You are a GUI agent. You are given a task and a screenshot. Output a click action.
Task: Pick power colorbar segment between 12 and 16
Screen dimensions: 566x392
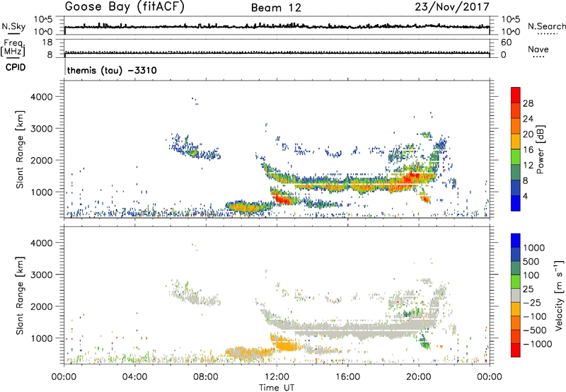(x=516, y=157)
